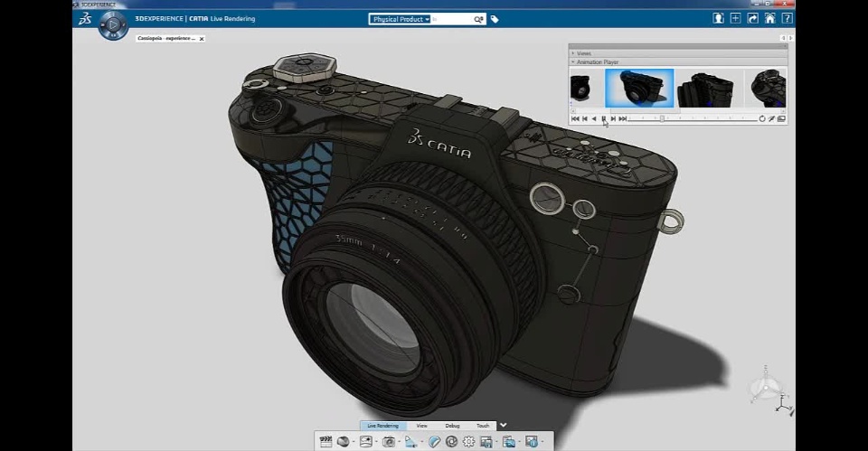Screen dimensions: 868x451
Task: Open the tag icon beside search
Action: (495, 19)
